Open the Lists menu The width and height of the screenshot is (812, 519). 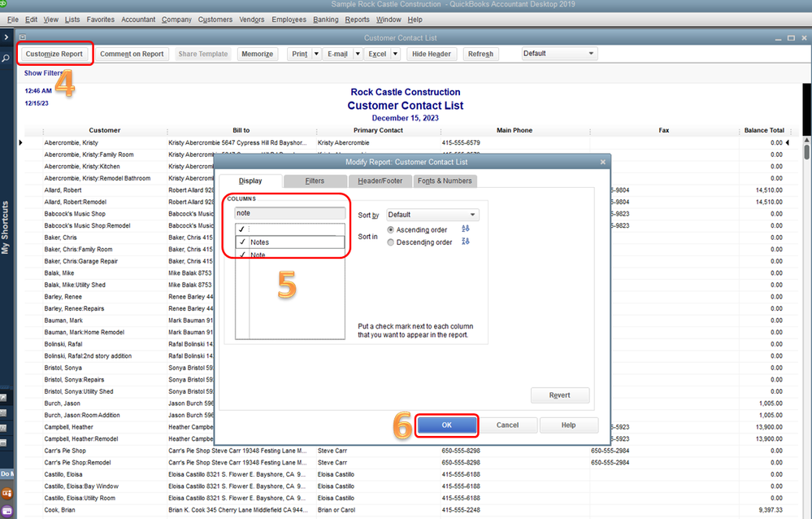point(72,20)
